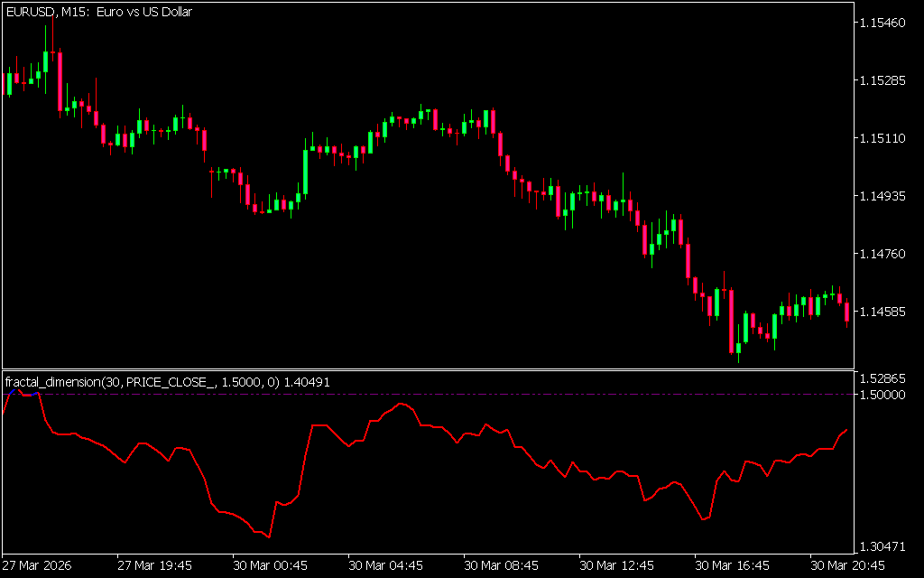Image resolution: width=924 pixels, height=578 pixels.
Task: Select the 30 Mar 04:45 time marker
Action: (x=385, y=566)
